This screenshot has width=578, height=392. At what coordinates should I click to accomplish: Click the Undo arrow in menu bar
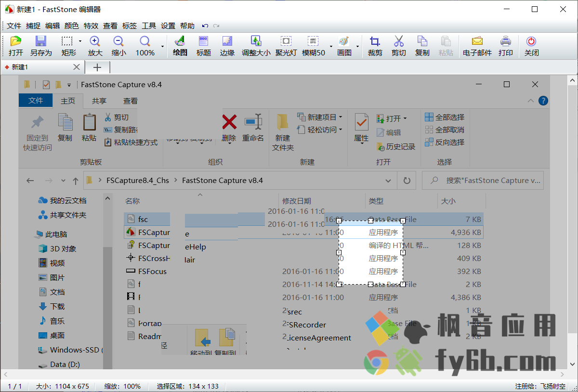pos(205,26)
